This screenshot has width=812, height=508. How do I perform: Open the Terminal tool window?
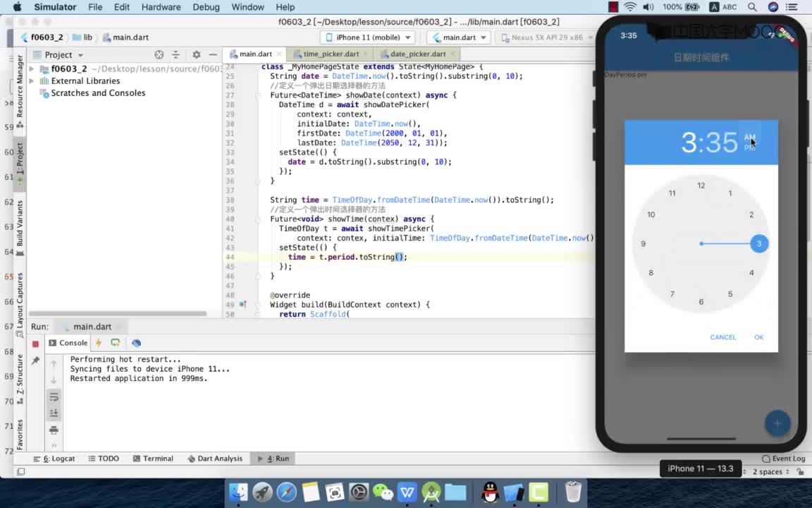coord(153,458)
